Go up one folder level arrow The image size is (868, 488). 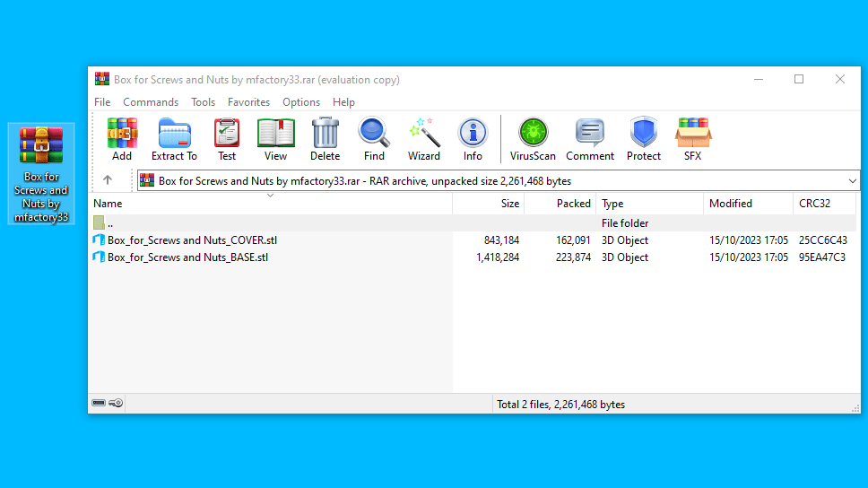[108, 180]
